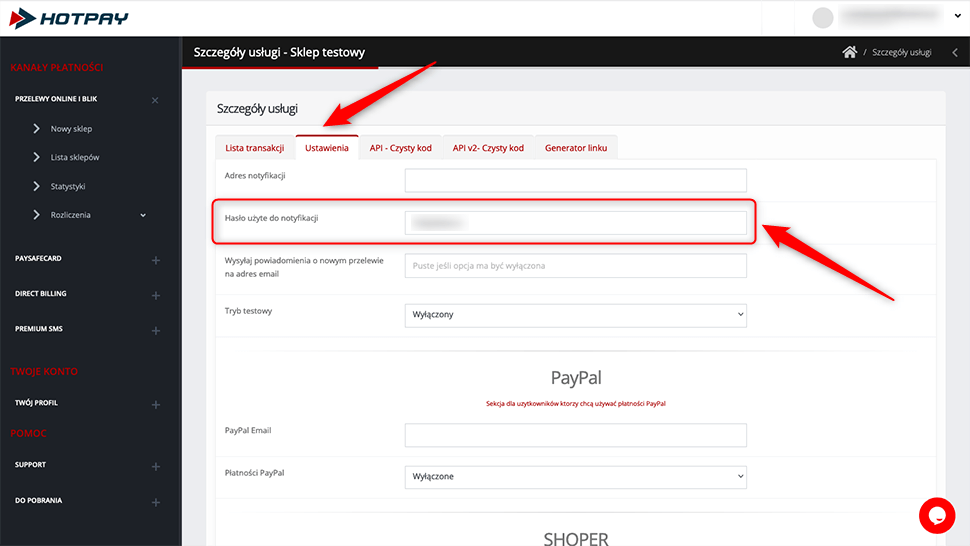Expand the Twój Profil plus icon
The image size is (970, 546).
point(156,404)
